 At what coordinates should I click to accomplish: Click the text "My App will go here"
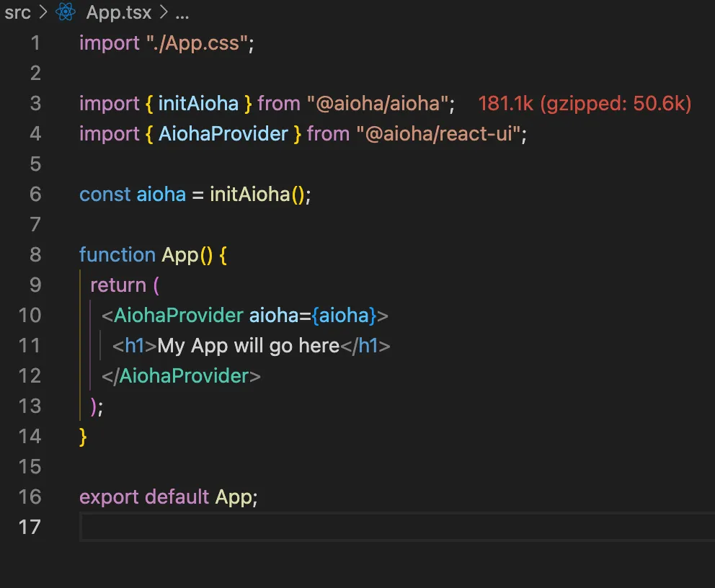pyautogui.click(x=249, y=347)
